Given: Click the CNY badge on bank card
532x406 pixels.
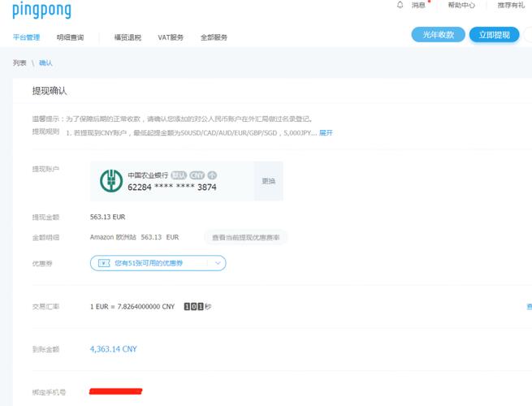Looking at the screenshot, I should [197, 175].
